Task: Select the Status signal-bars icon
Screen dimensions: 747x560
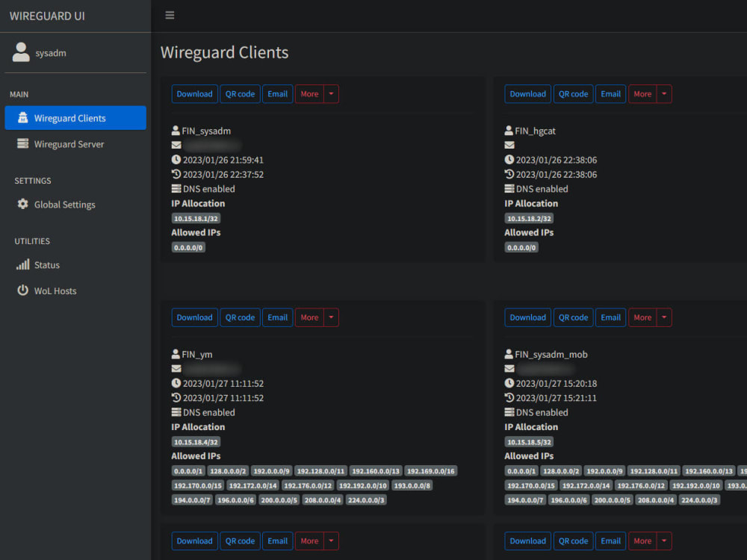Action: click(22, 264)
